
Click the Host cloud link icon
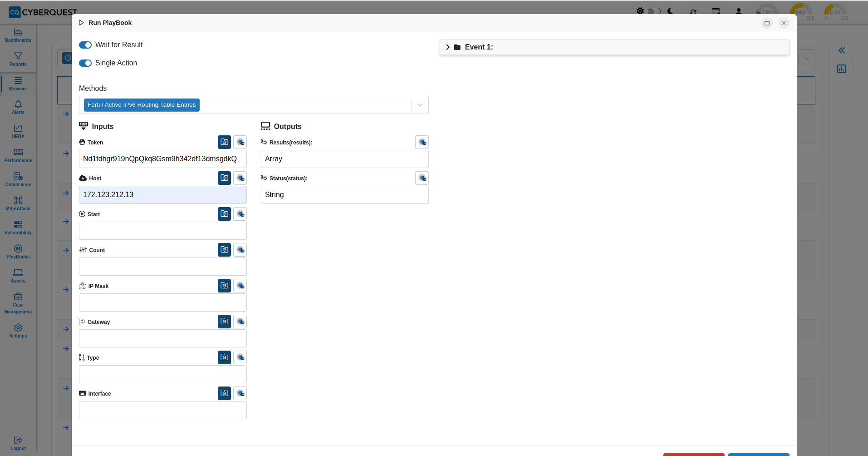240,178
